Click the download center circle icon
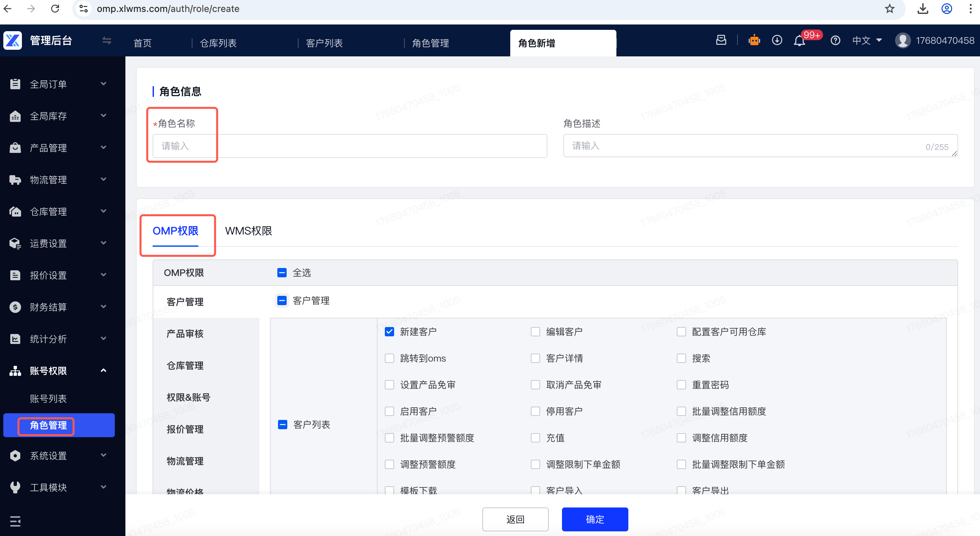980x536 pixels. pyautogui.click(x=777, y=40)
